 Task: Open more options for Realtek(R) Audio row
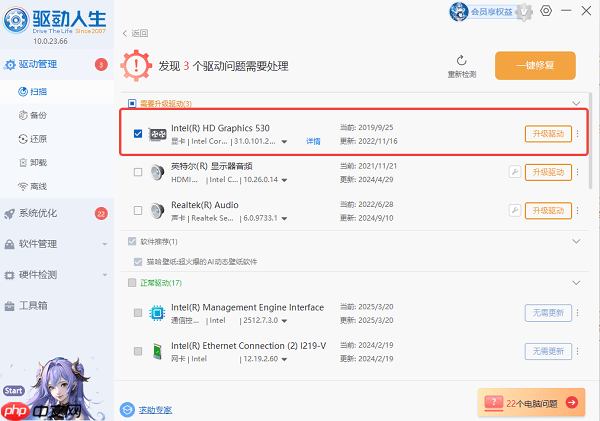pyautogui.click(x=577, y=210)
